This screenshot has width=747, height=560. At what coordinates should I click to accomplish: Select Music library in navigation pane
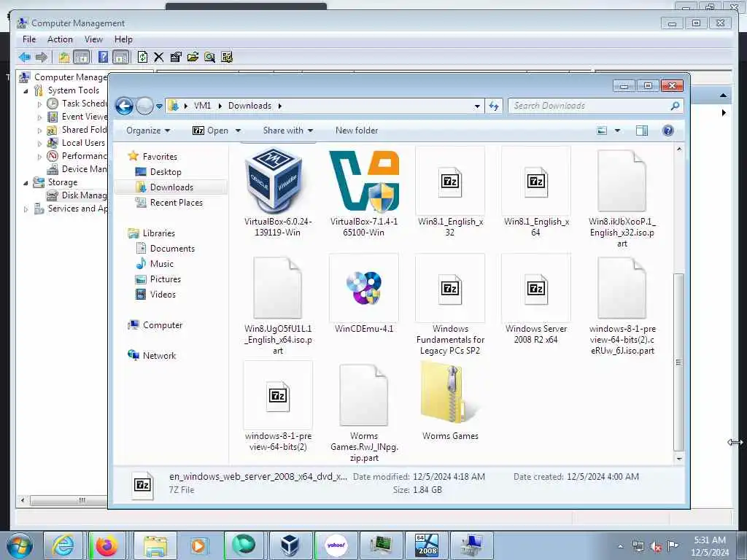[x=161, y=264]
